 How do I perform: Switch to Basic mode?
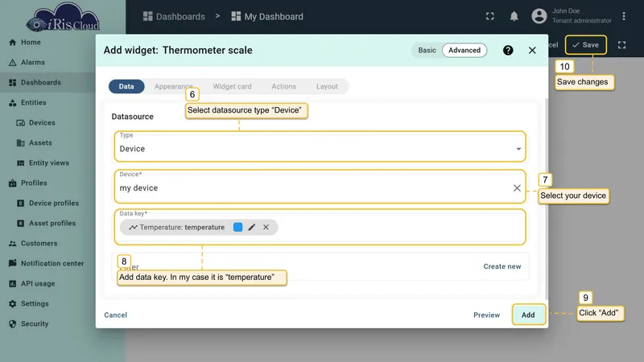427,50
